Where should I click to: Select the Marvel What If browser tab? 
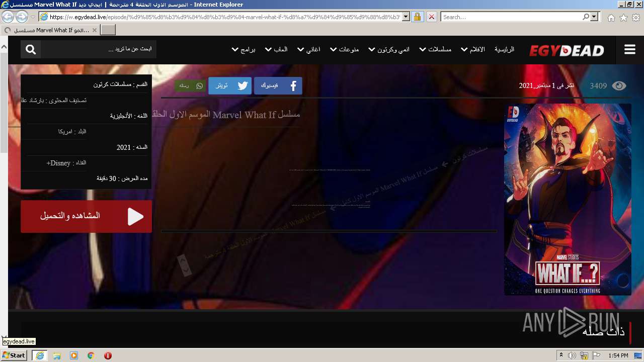pyautogui.click(x=50, y=30)
